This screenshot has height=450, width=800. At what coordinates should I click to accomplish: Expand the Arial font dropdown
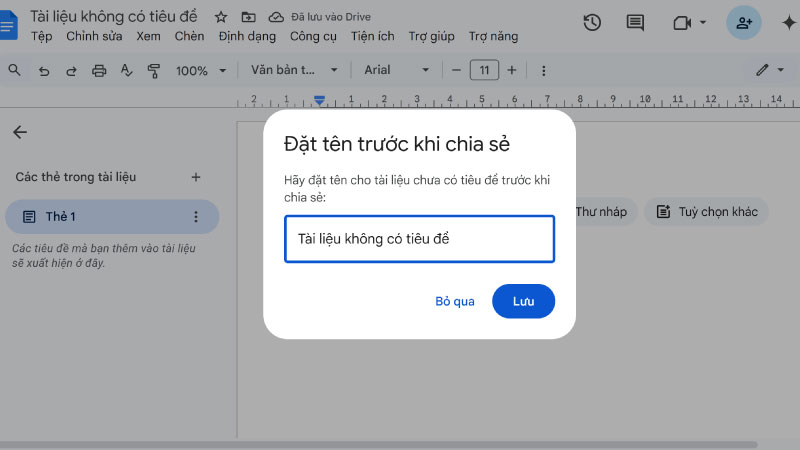396,71
